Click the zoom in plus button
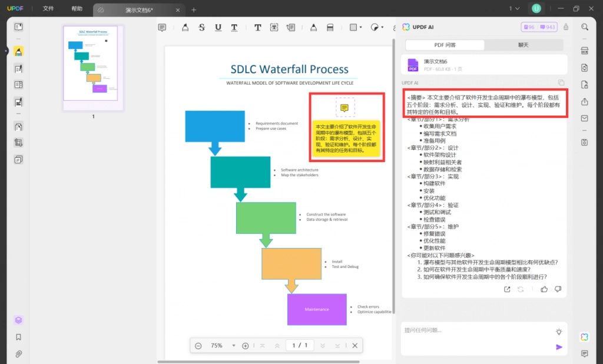The image size is (603, 364). (x=246, y=346)
